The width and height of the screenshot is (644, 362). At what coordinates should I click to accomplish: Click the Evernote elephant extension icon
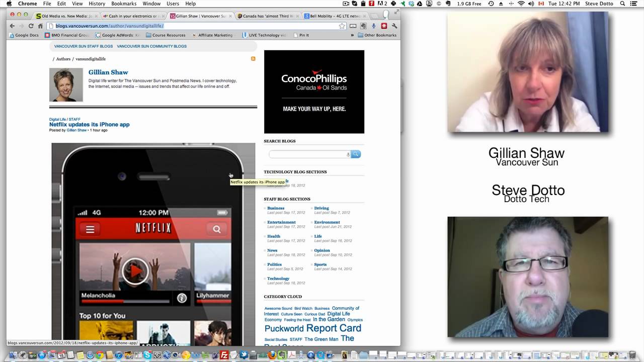(x=363, y=26)
